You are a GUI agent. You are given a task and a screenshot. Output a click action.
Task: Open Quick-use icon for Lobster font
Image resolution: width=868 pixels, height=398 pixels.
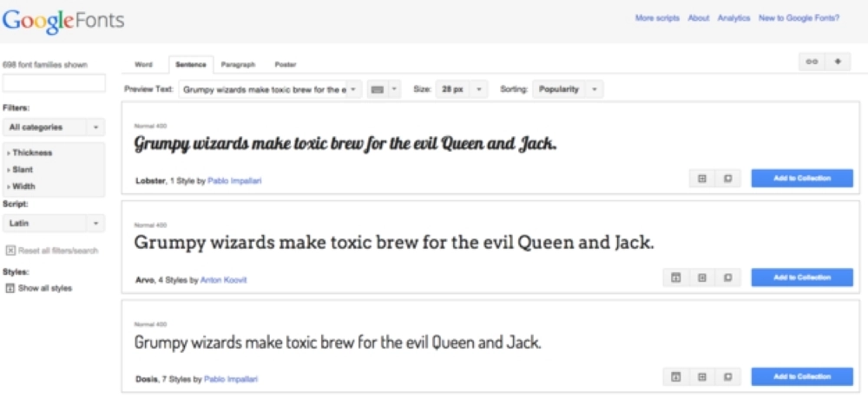coord(701,179)
